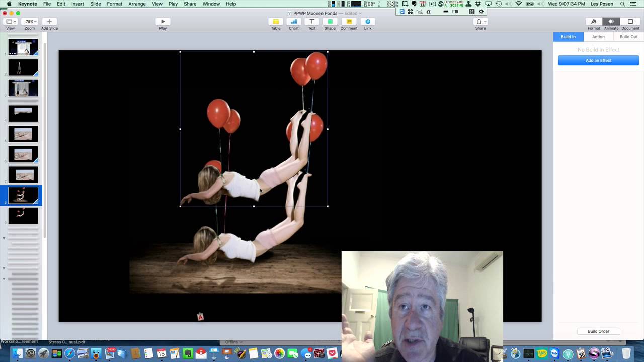The image size is (644, 362).
Task: Open the Edited title dropdown chevron
Action: tap(360, 13)
